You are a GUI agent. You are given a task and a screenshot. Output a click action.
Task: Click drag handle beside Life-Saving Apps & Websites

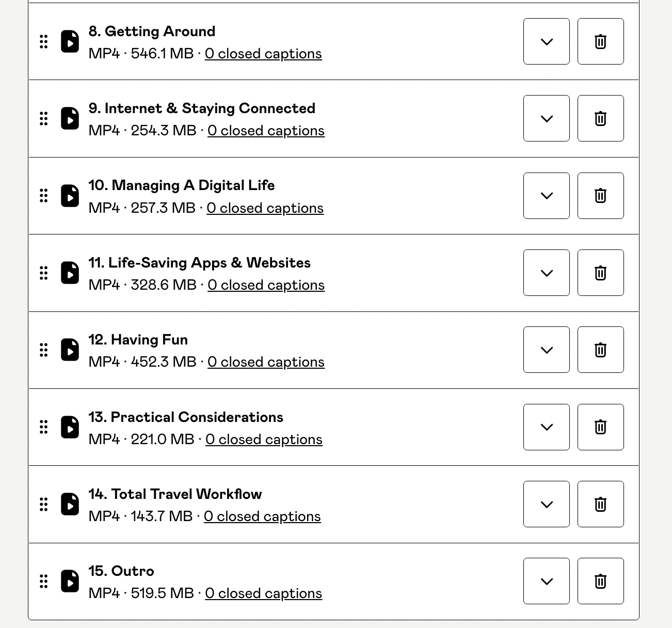pos(44,273)
